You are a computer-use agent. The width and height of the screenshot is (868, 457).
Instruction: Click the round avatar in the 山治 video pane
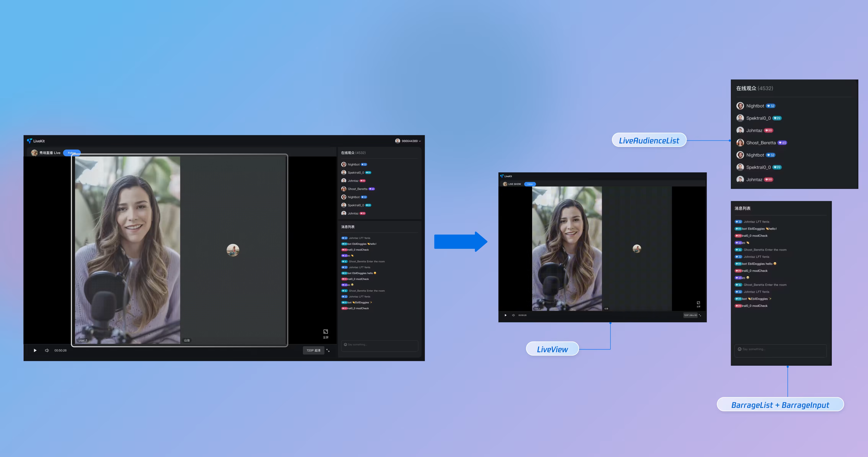[x=233, y=250]
